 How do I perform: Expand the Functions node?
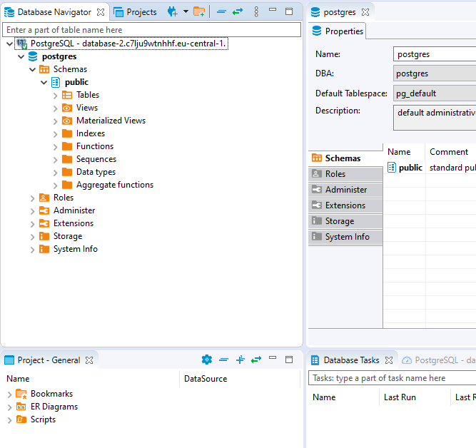tap(55, 147)
